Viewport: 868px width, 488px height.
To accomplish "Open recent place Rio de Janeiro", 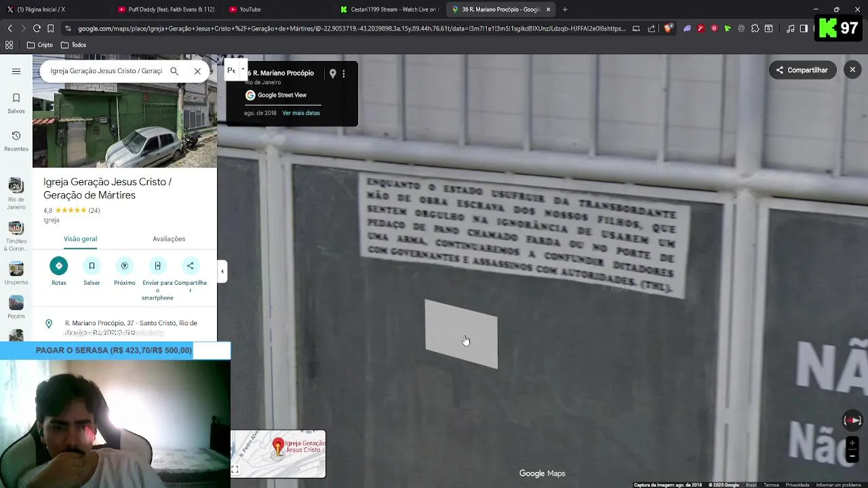I will 16,194.
